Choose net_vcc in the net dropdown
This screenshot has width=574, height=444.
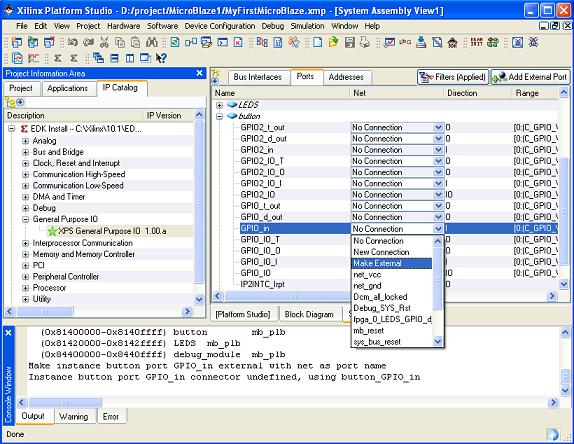(x=392, y=275)
